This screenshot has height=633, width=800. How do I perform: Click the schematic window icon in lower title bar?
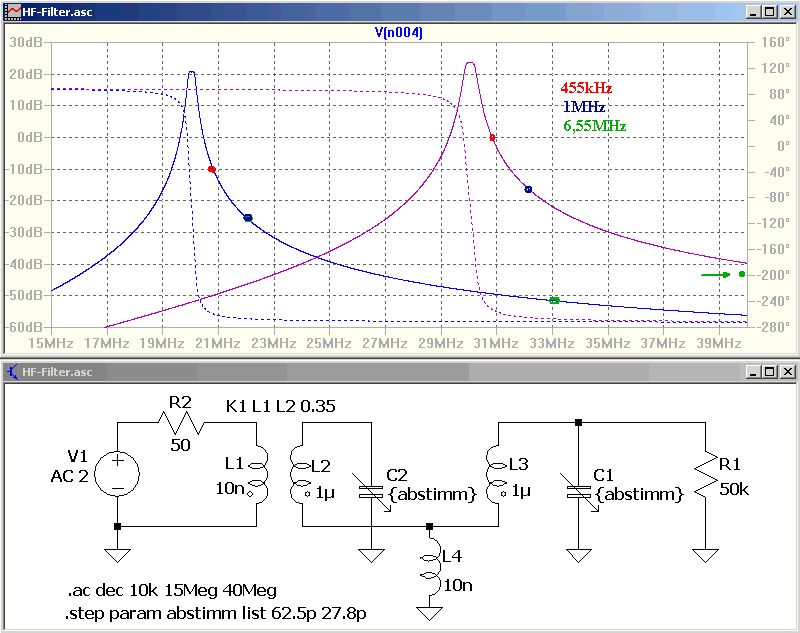[x=12, y=372]
